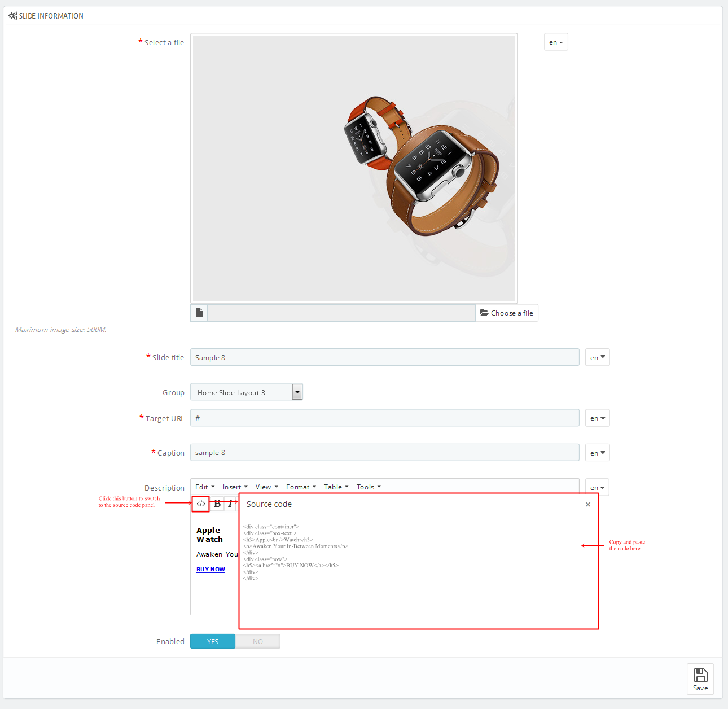Click in the Slide title field
This screenshot has width=728, height=709.
(385, 357)
